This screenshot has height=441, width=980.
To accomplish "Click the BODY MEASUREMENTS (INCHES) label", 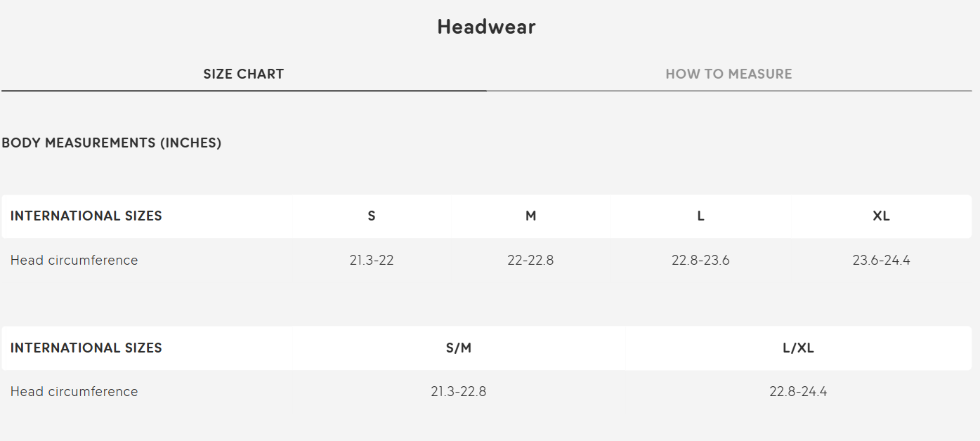I will coord(112,143).
